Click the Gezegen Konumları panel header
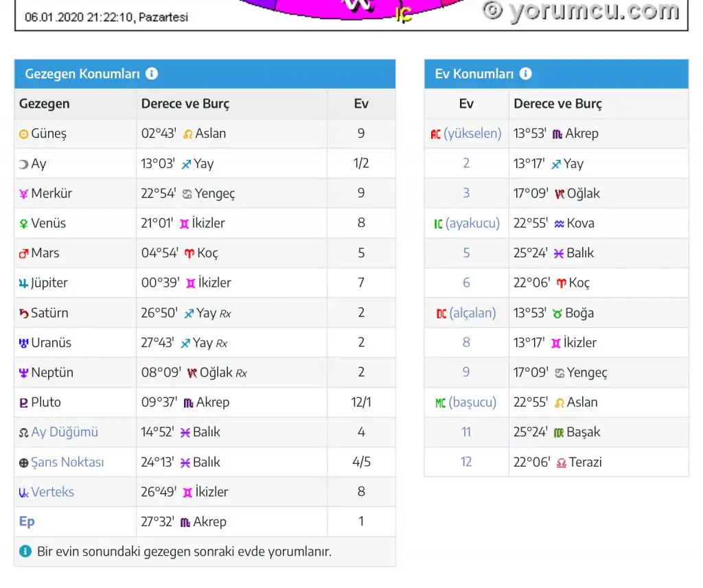Screen dimensions: 703x588 (x=82, y=74)
